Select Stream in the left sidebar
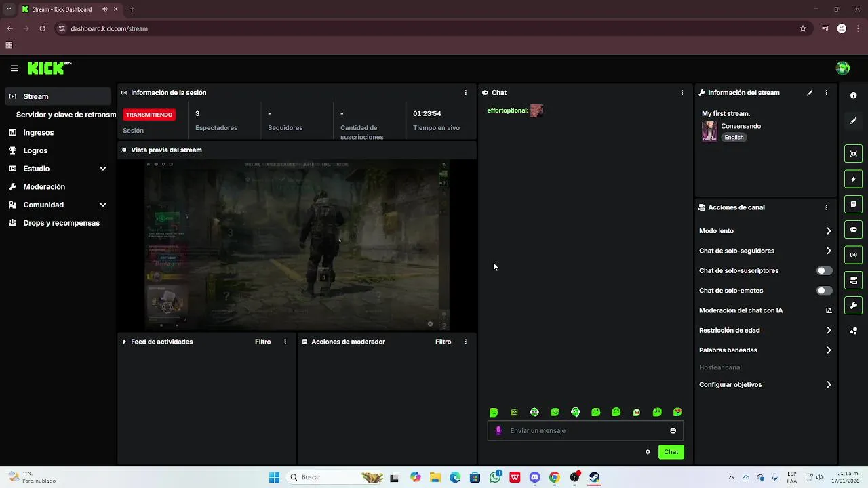 coord(58,96)
